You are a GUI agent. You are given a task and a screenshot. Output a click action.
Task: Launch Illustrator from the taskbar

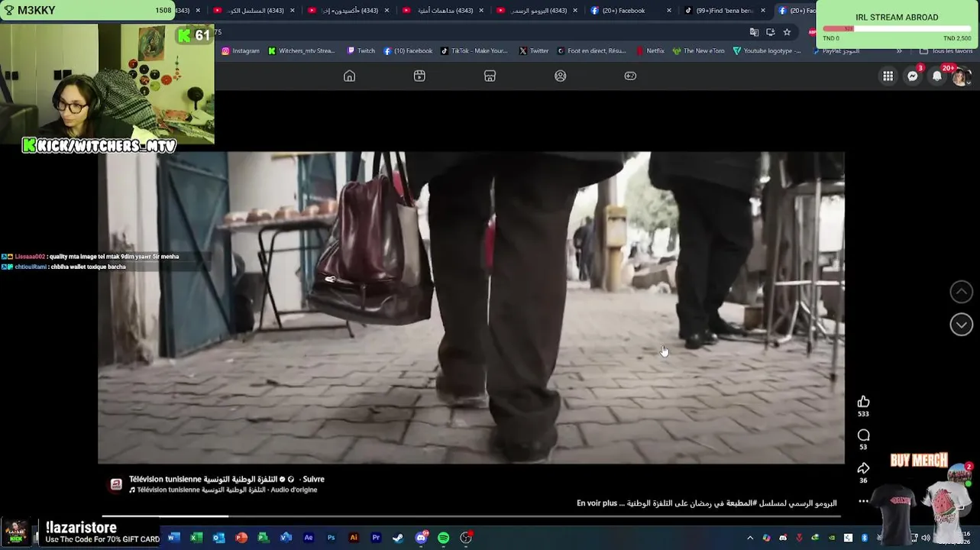pyautogui.click(x=353, y=538)
